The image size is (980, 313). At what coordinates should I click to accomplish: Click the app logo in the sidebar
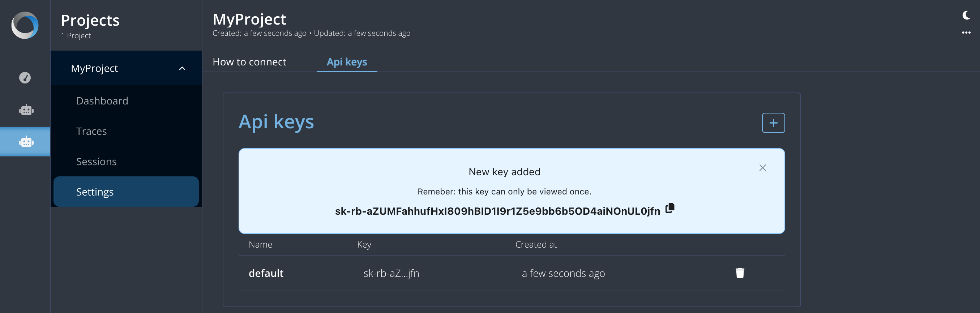[x=25, y=25]
